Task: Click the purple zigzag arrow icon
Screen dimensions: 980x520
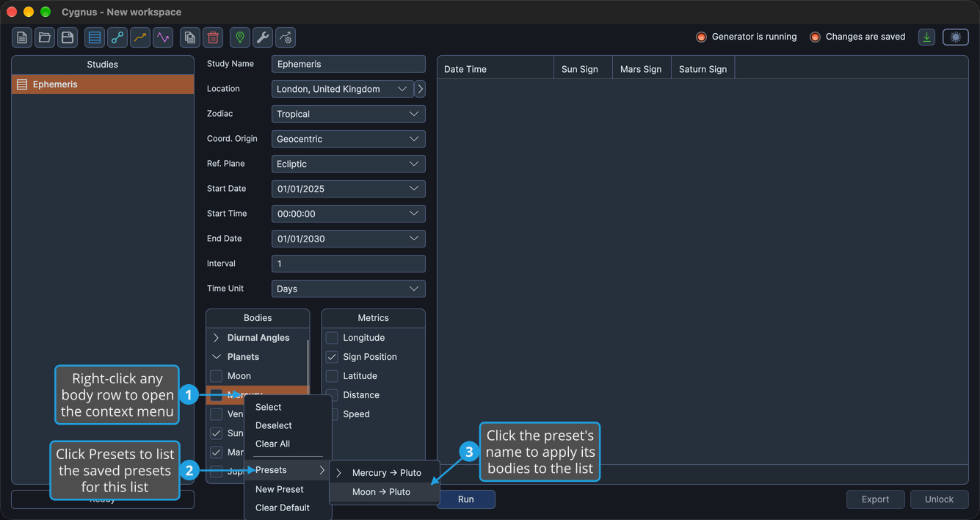Action: tap(163, 37)
